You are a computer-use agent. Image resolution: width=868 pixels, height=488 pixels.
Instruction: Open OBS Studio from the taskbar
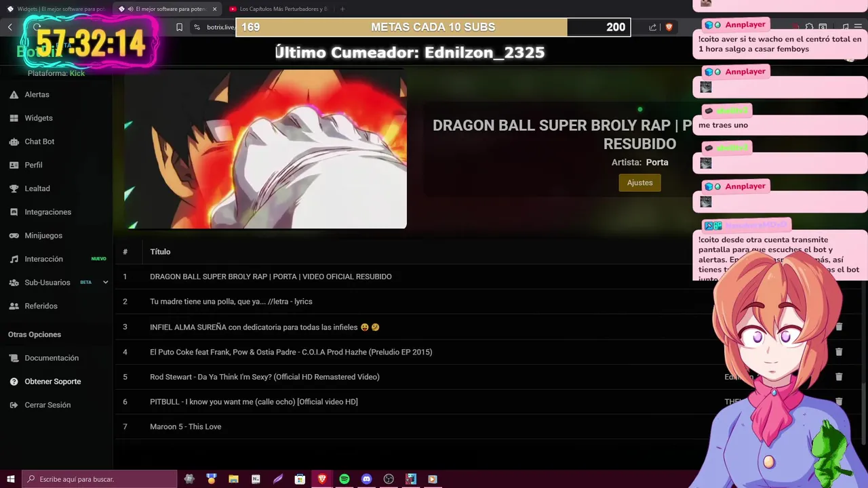click(x=389, y=479)
